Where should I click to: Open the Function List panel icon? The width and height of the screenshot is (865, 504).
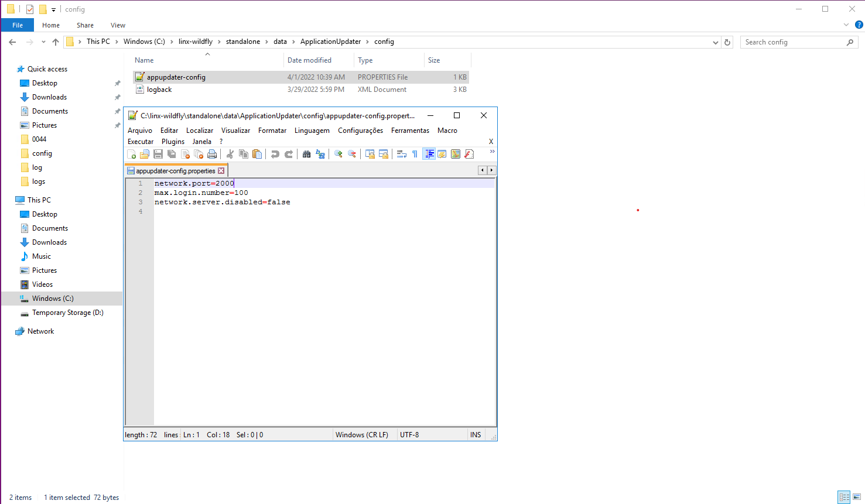point(469,154)
